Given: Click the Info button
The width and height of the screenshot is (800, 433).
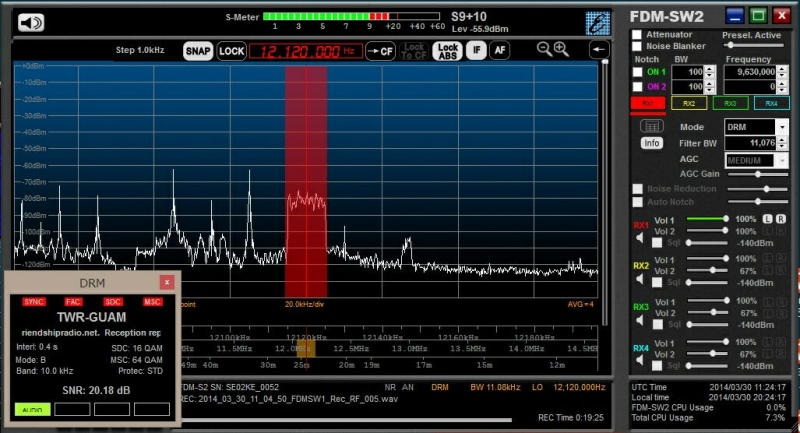Looking at the screenshot, I should 652,143.
